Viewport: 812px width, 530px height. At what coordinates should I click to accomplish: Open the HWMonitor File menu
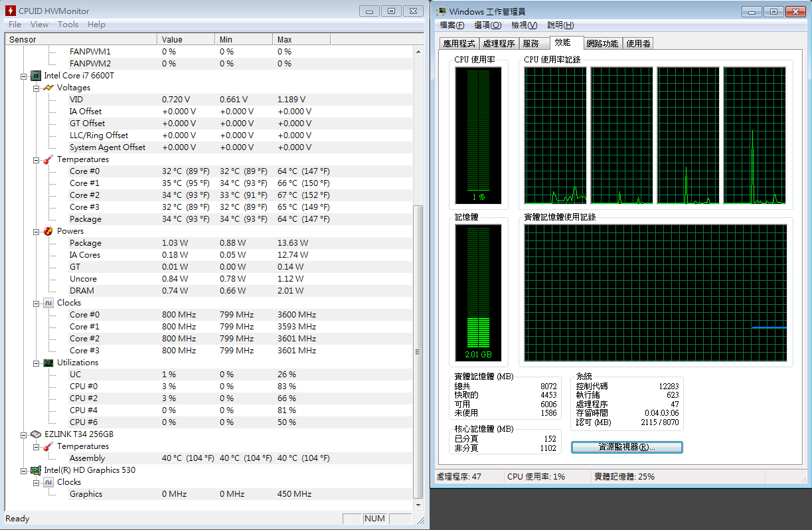[x=15, y=25]
